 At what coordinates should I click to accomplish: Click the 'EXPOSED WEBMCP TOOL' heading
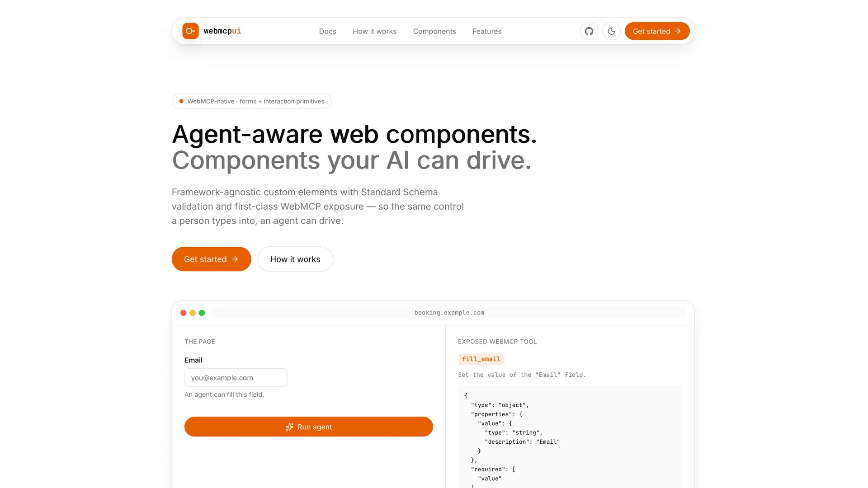tap(497, 342)
